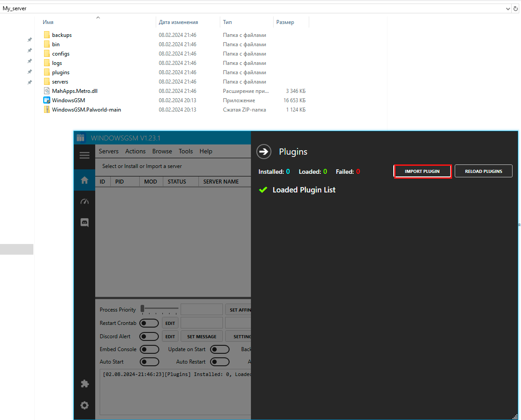Click the bottom-most quick-access pin icon

pos(29,82)
